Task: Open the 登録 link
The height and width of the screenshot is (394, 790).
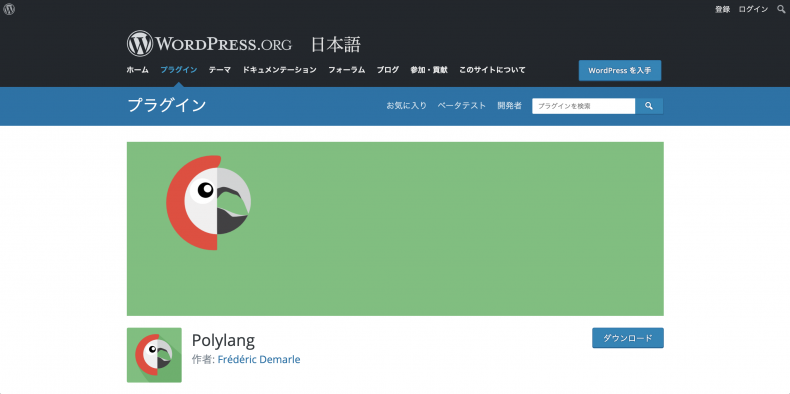Action: (x=722, y=9)
